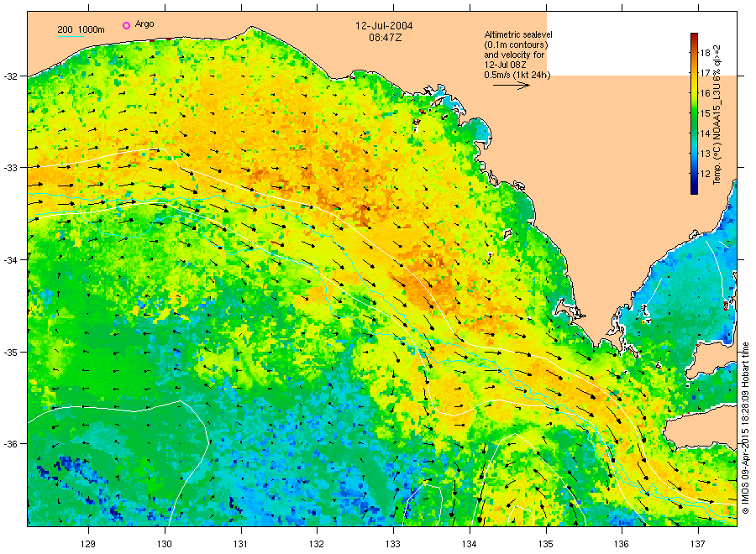Click the 08:47Z time label
This screenshot has height=554, width=756.
(384, 37)
